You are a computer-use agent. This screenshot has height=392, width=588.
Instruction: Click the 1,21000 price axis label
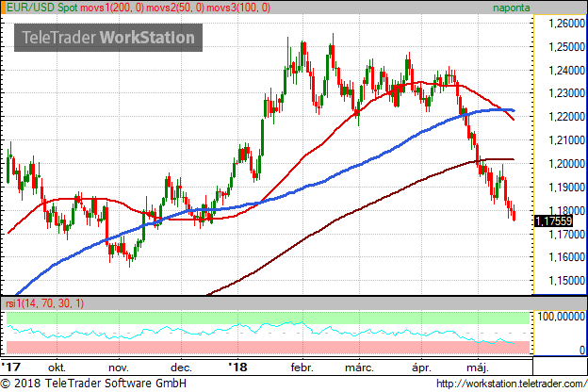click(566, 140)
